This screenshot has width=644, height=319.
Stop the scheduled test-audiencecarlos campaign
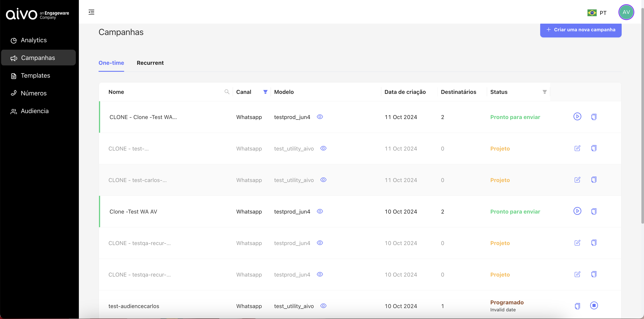[594, 305]
